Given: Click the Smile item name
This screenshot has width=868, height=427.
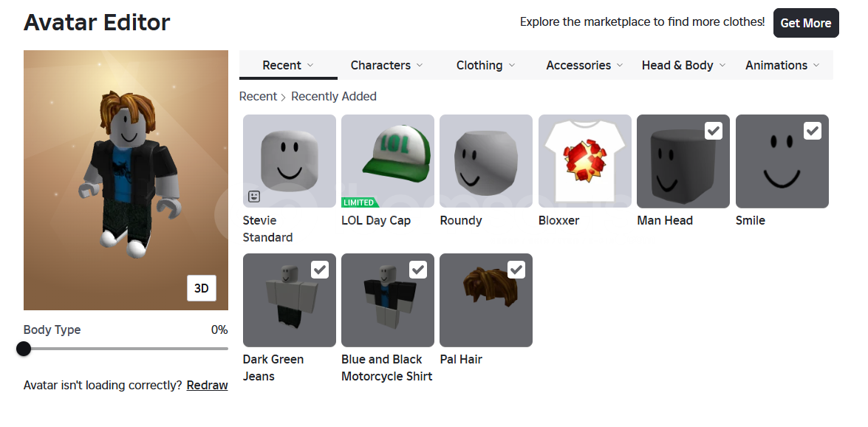Looking at the screenshot, I should (751, 220).
